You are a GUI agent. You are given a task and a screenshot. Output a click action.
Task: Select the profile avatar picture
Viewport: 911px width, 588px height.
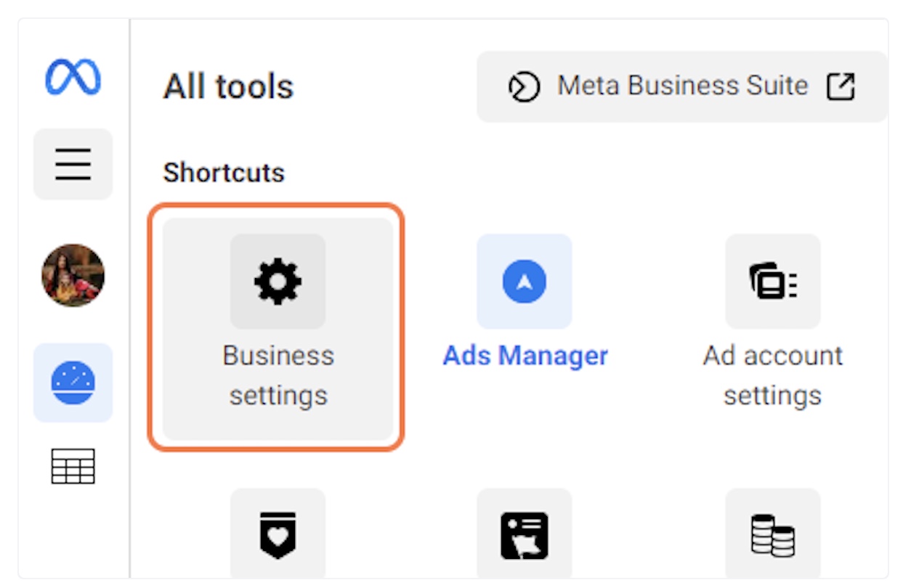point(73,276)
